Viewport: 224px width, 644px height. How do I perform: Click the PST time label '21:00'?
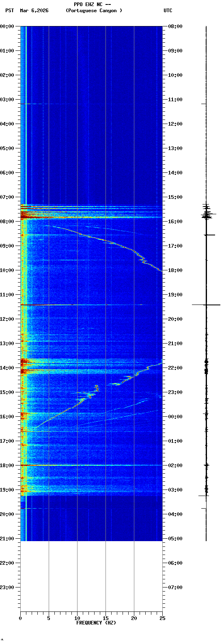click(x=7, y=539)
